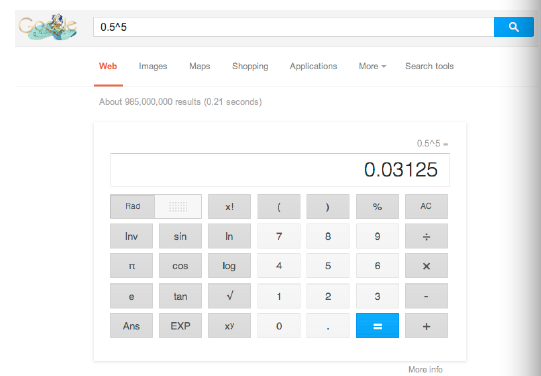541x376 pixels.
Task: Click the number 5 key
Action: point(328,266)
